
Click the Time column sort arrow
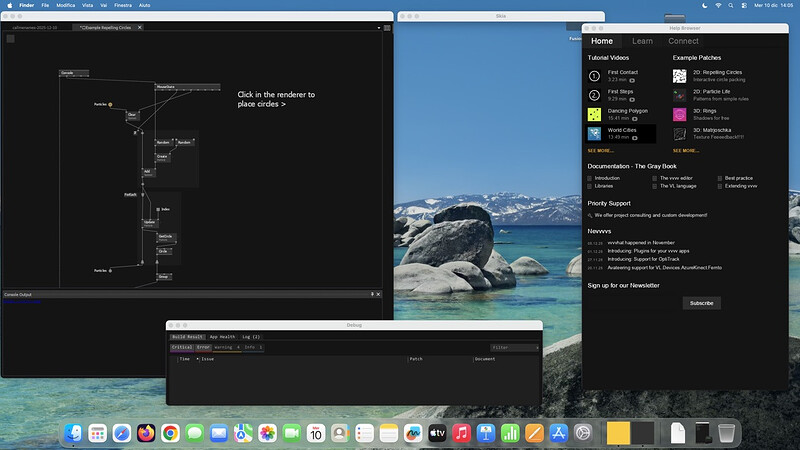click(x=197, y=358)
